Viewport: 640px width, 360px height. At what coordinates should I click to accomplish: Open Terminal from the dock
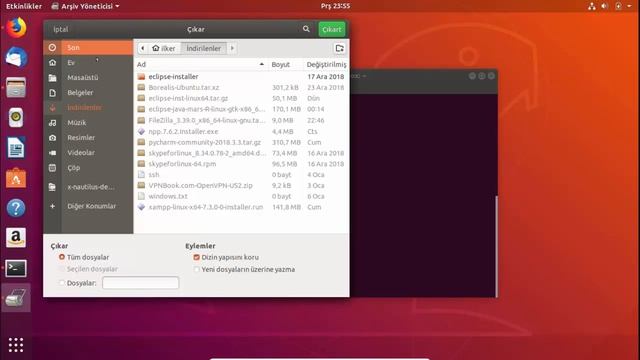click(x=16, y=268)
